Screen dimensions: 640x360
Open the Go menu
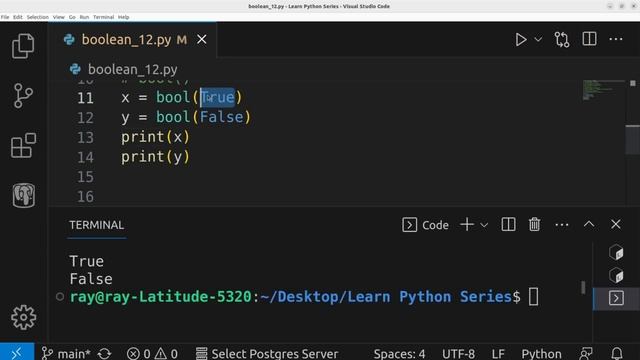pyautogui.click(x=72, y=17)
